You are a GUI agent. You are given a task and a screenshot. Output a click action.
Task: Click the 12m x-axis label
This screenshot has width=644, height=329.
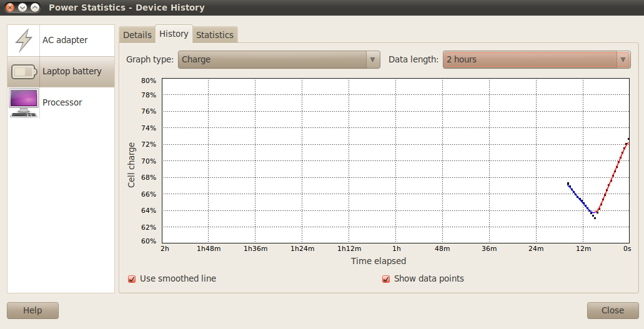(583, 248)
